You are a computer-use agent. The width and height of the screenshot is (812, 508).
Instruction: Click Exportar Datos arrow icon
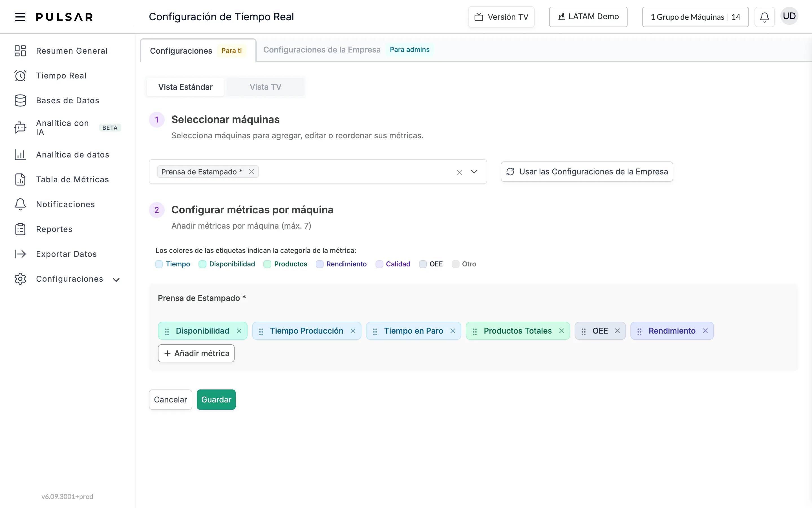point(20,254)
